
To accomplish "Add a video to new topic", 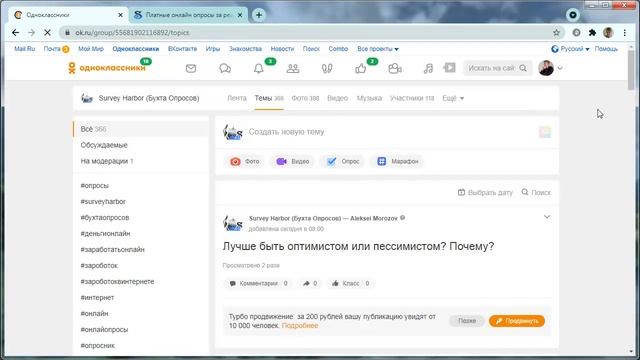I will coord(293,162).
